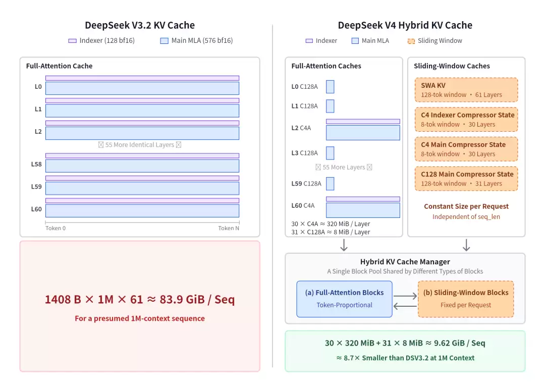Click the "L2" layer label in V3.2 panel
Viewport: 545px width, 392px height.
(38, 131)
